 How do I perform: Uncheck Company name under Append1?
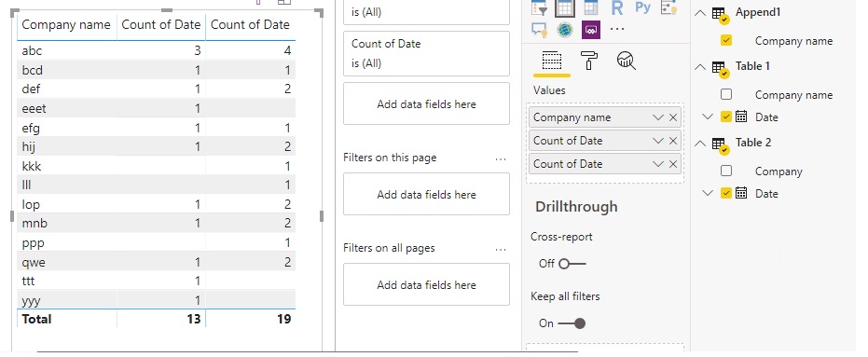point(726,40)
